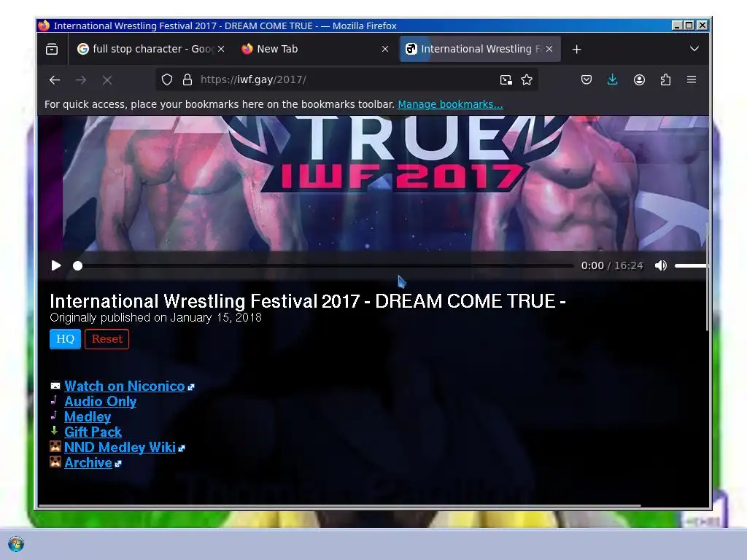Viewport: 747px width, 560px height.
Task: Click the page vertical scrollbar
Action: click(707, 276)
